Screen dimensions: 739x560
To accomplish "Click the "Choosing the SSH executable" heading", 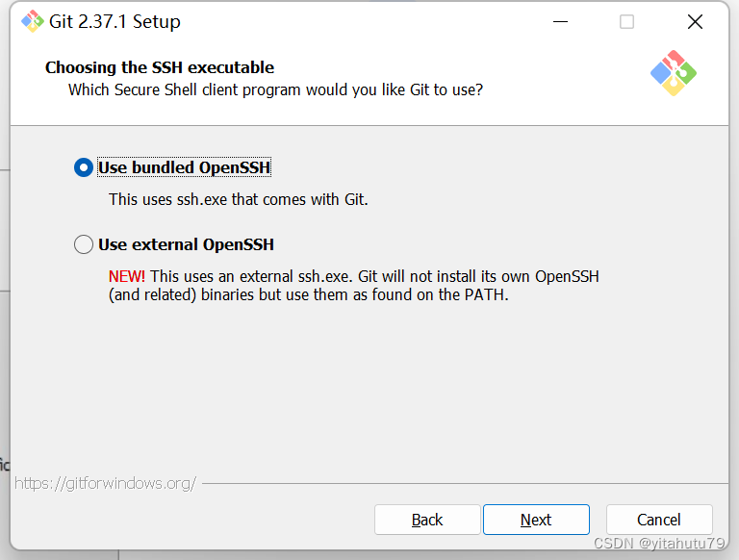I will (160, 67).
